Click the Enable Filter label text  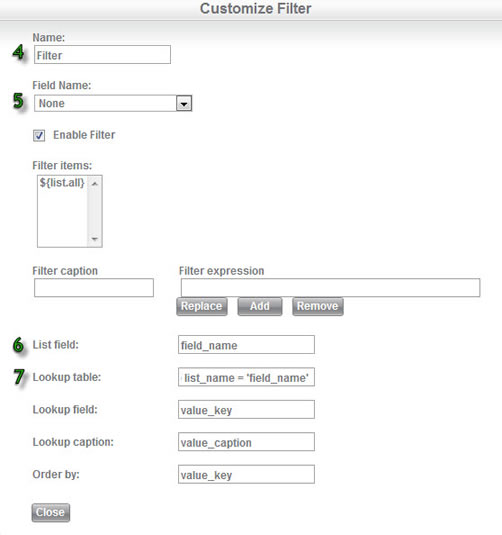[84, 135]
